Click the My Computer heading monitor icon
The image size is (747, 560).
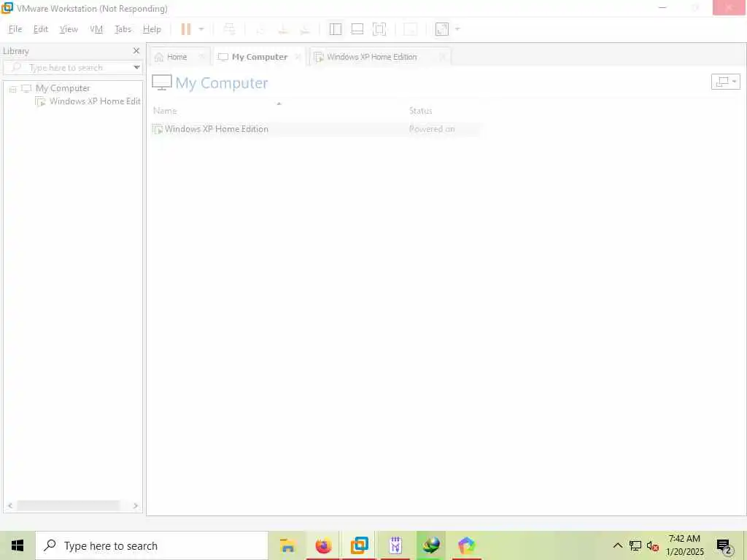[x=162, y=82]
